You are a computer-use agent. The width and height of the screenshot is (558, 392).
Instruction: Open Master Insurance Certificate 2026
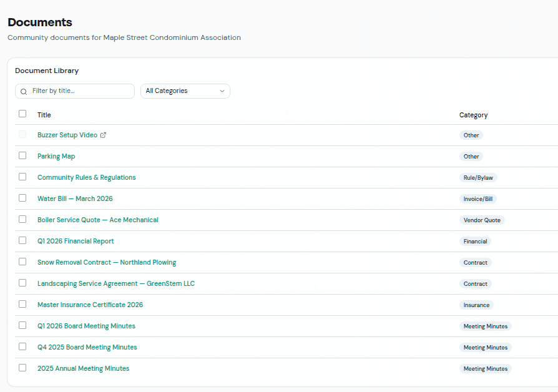tap(90, 305)
